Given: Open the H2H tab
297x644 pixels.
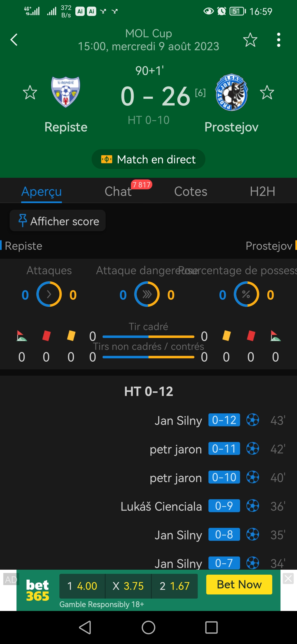Looking at the screenshot, I should [262, 191].
